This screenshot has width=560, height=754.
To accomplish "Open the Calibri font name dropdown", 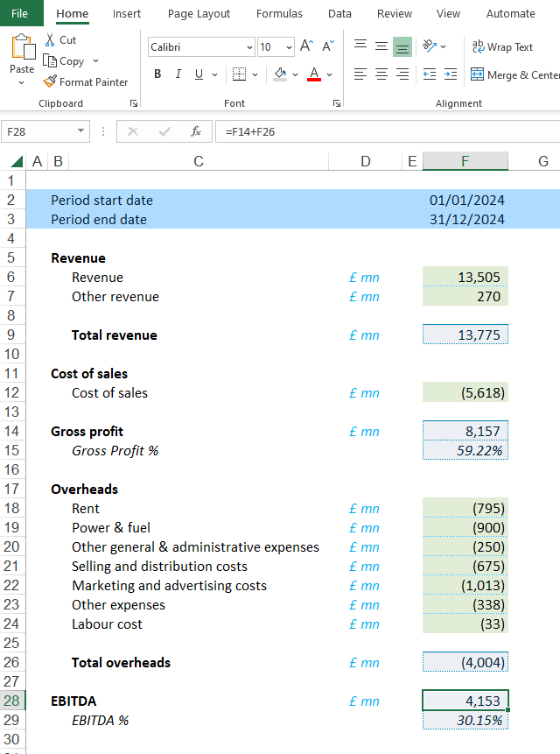I will tap(249, 47).
